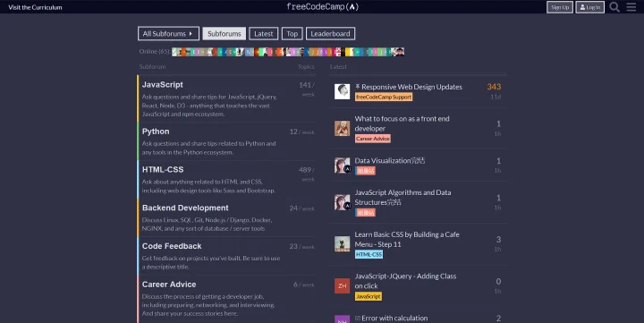This screenshot has width=644, height=323.
Task: Click the 6 / week Career Advice count
Action: pyautogui.click(x=304, y=285)
